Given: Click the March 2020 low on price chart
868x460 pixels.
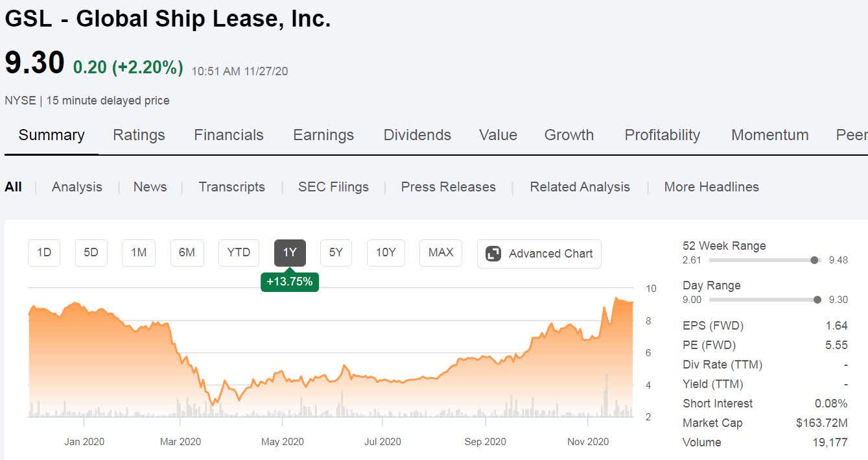Looking at the screenshot, I should [x=214, y=405].
